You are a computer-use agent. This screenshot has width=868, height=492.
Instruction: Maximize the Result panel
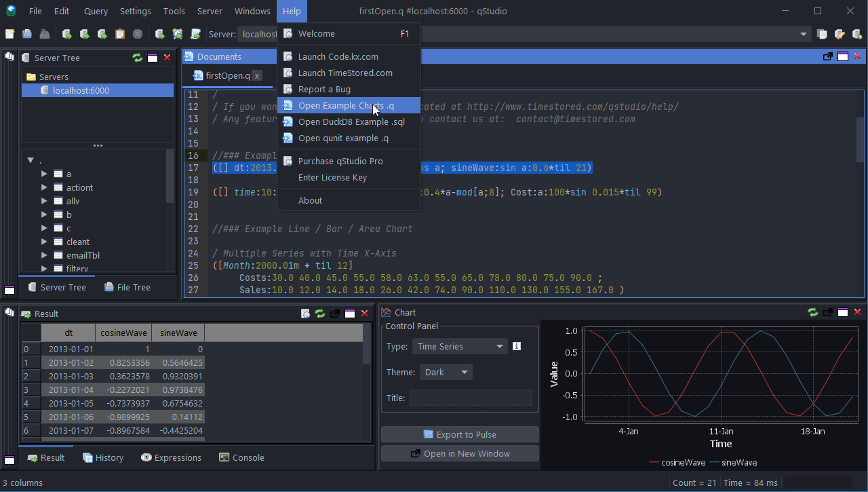point(350,314)
